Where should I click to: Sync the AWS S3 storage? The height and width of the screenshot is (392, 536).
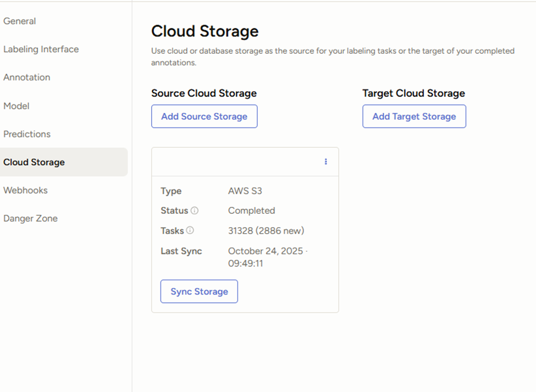point(199,291)
